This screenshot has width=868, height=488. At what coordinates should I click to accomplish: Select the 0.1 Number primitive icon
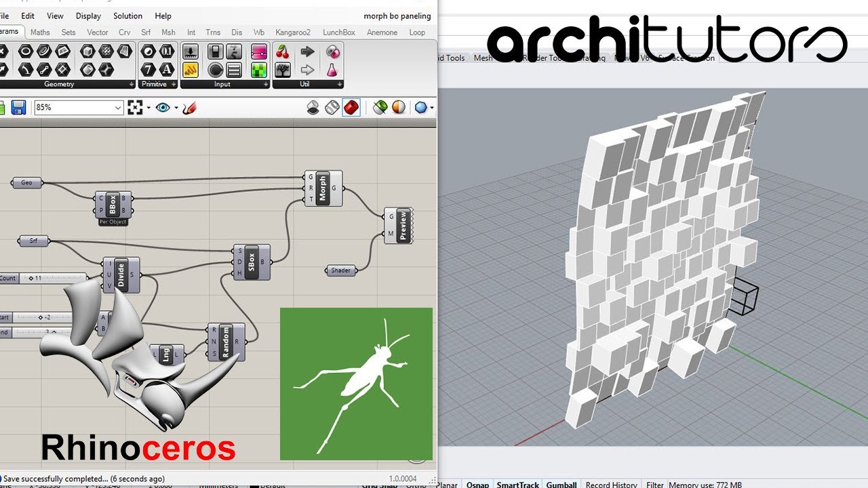coord(167,52)
